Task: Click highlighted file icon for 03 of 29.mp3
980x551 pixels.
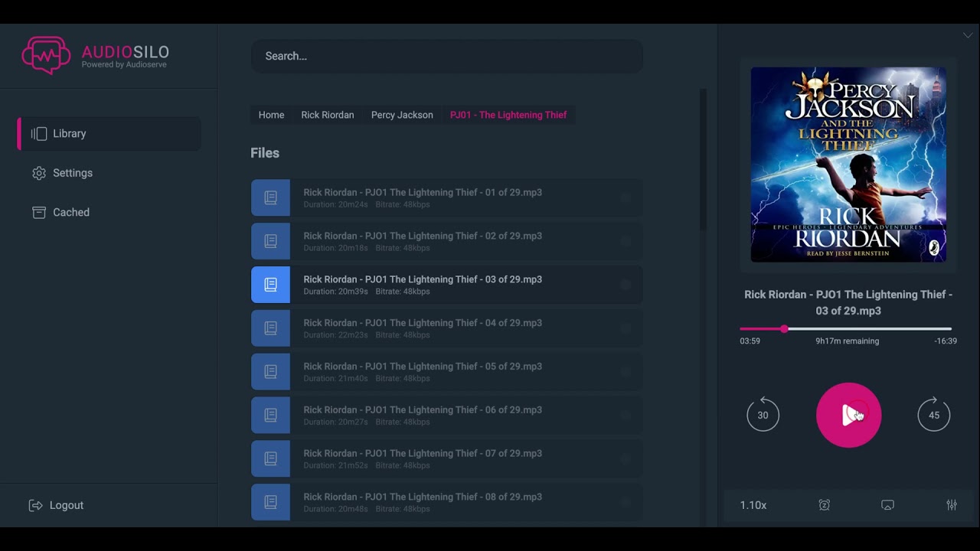Action: (x=270, y=285)
